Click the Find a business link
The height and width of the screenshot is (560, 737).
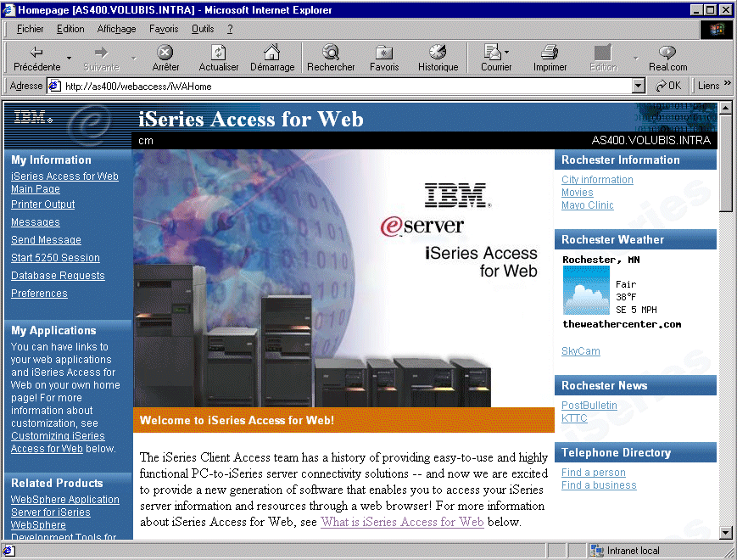599,484
